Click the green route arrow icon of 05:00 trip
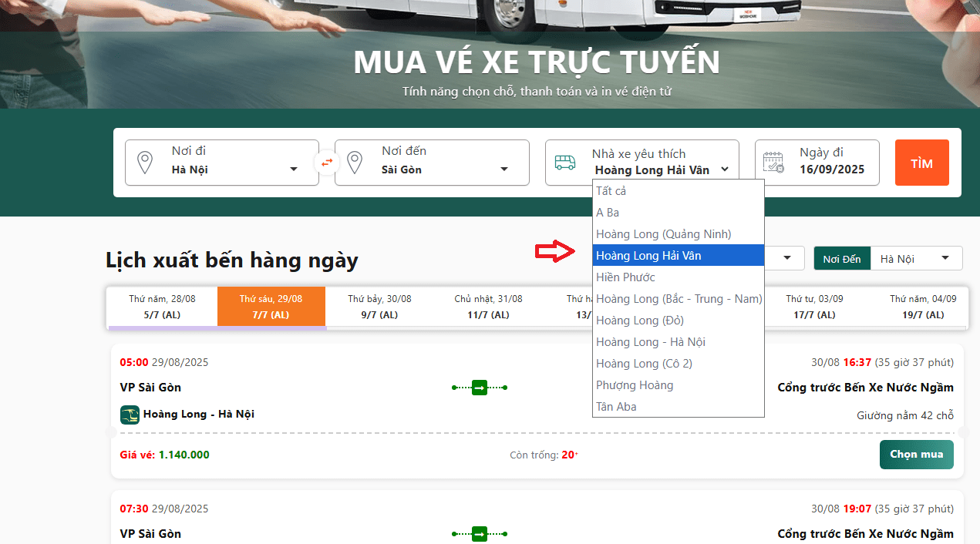980x544 pixels. (479, 388)
